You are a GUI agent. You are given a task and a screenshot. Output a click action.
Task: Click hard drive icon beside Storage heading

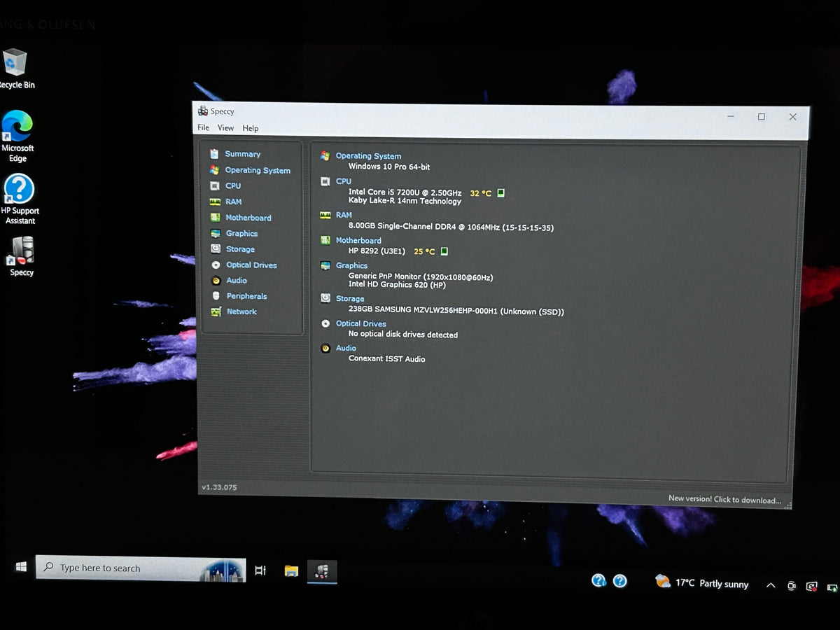point(325,298)
